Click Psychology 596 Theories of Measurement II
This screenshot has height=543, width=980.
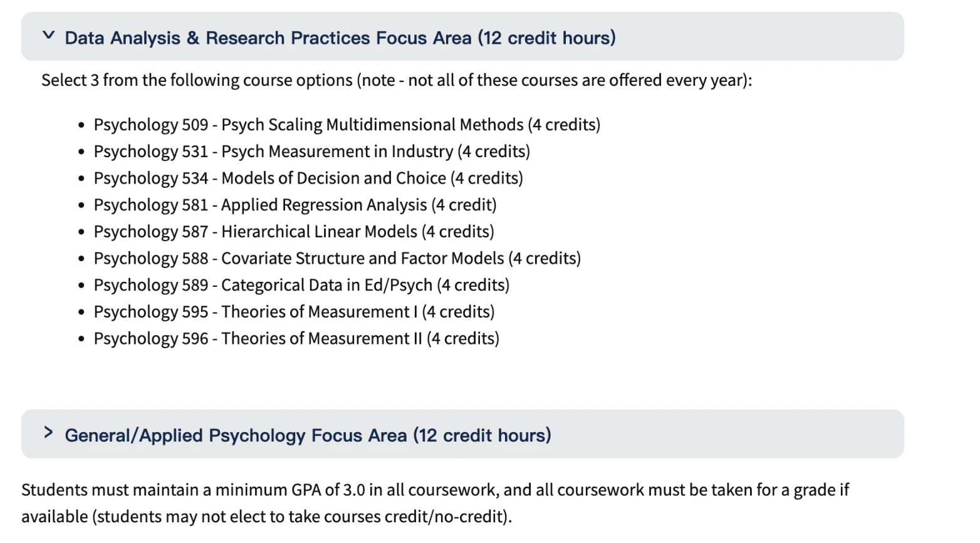pyautogui.click(x=296, y=339)
